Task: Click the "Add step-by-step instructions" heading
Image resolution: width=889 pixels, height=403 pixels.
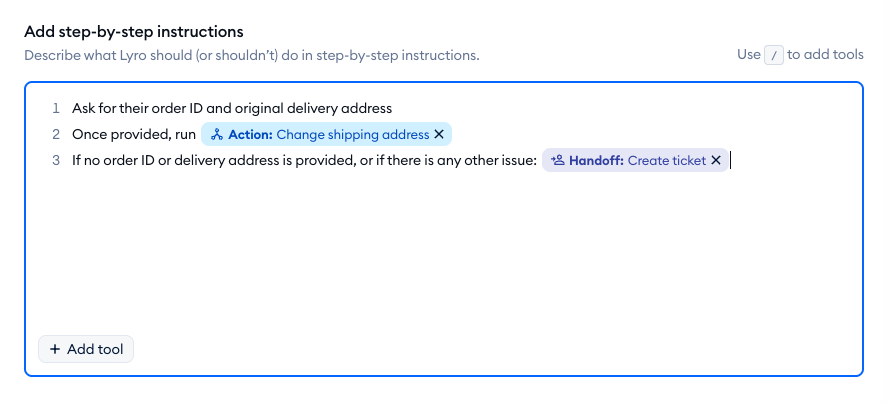Action: [x=134, y=32]
